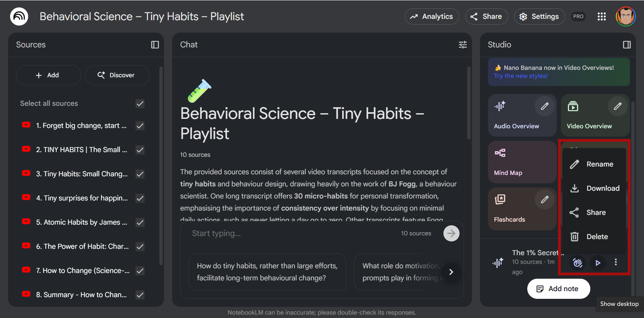Screen dimensions: 644x318
Task: Collapse the Sources panel
Action: pyautogui.click(x=155, y=45)
